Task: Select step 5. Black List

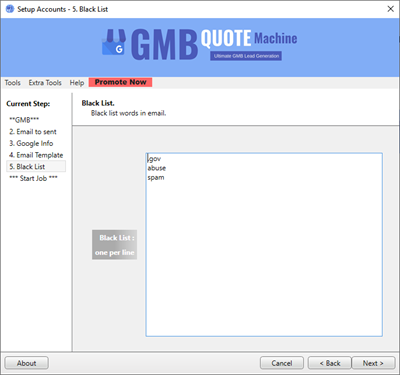Action: [36, 166]
